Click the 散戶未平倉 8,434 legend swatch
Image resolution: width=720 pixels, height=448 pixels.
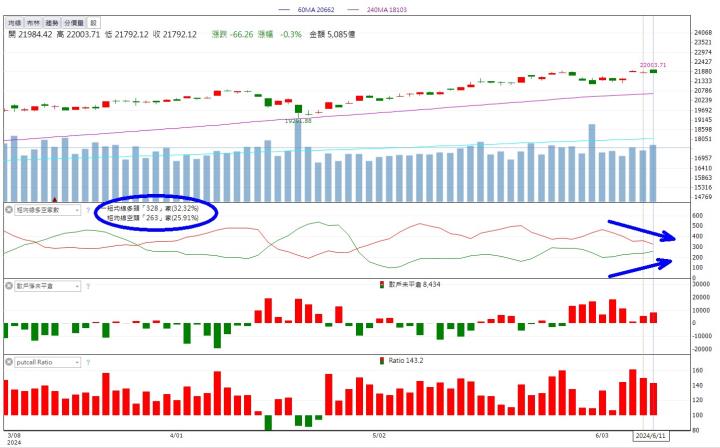pos(382,285)
